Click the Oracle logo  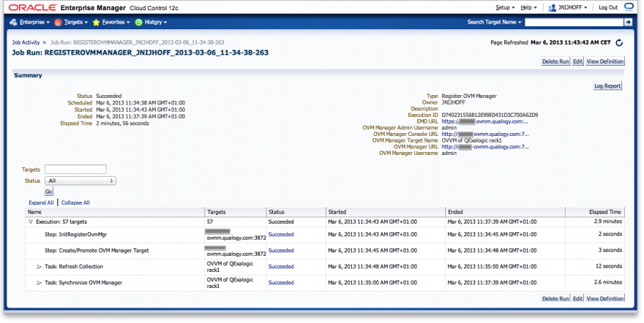(33, 7)
